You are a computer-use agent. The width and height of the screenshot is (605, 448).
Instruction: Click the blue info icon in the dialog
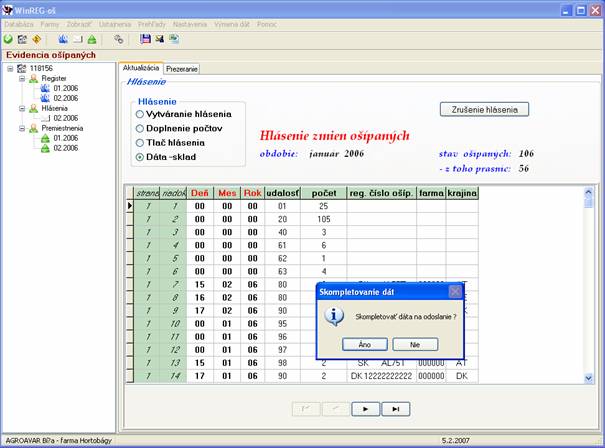click(334, 317)
